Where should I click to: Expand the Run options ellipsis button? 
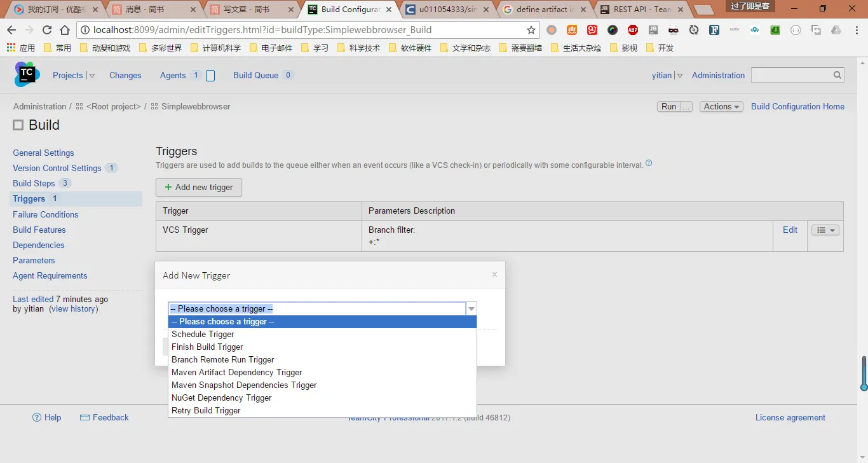[x=686, y=107]
